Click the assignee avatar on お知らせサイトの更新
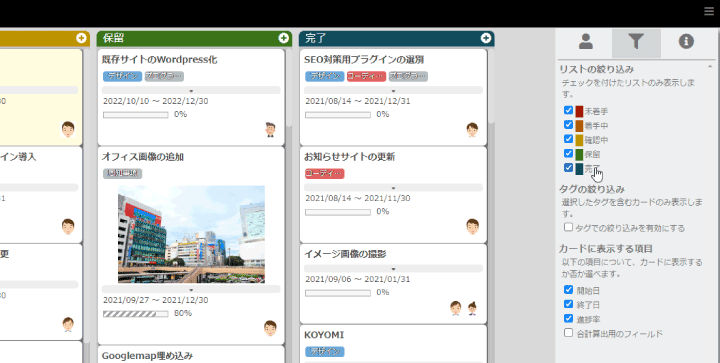 click(x=472, y=227)
